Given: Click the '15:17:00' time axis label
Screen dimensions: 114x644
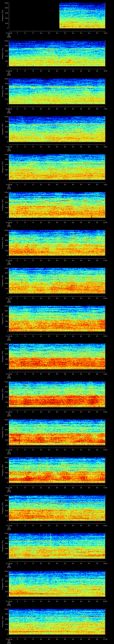Looking at the screenshot, I should [9, 525].
